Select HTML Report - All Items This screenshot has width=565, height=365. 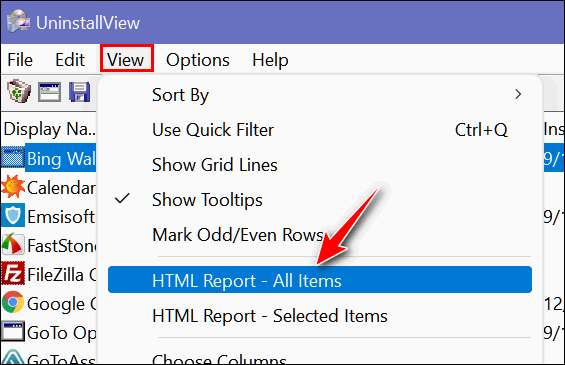(320, 280)
